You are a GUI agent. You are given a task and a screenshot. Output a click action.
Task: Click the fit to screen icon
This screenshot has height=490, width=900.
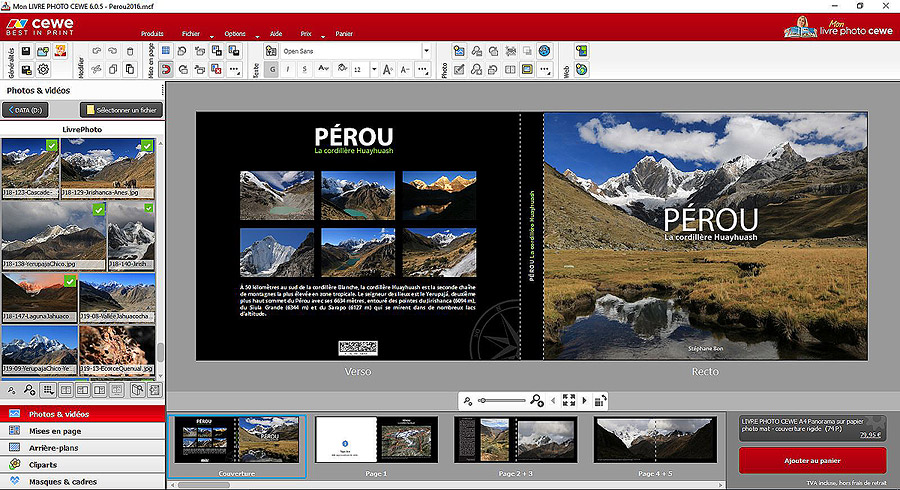coord(569,400)
